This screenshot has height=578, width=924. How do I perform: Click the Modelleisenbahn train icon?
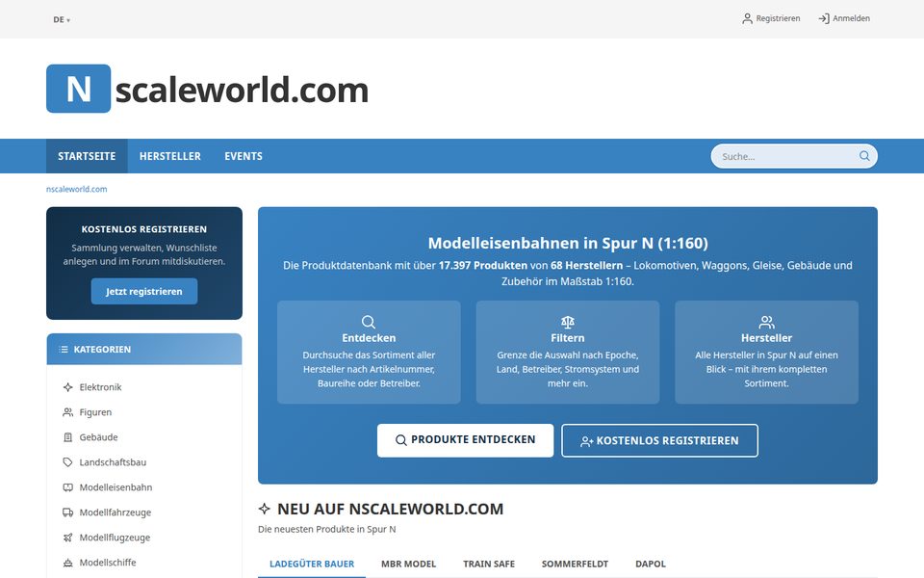pyautogui.click(x=67, y=487)
